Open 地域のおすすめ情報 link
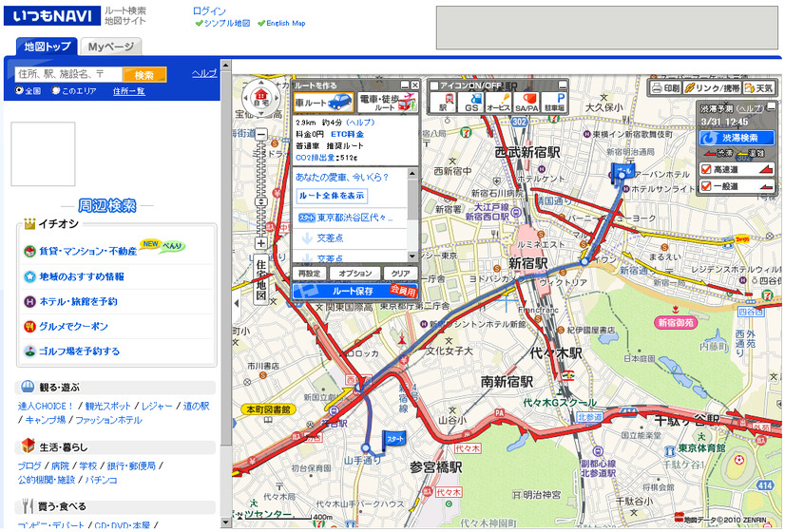Viewport: 785px width, 532px height. [x=82, y=276]
